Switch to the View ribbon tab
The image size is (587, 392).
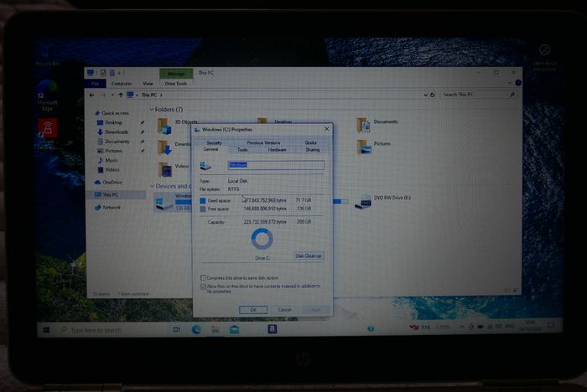pyautogui.click(x=148, y=84)
